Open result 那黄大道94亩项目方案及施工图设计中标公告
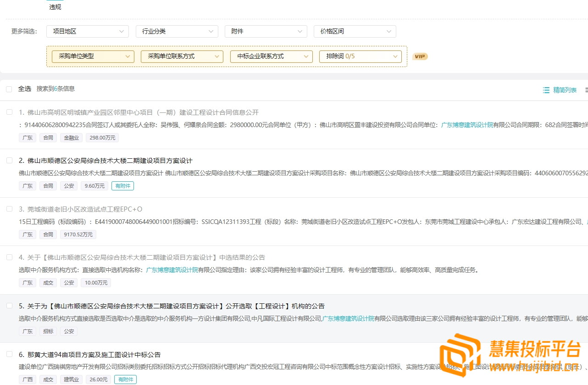This screenshot has height=385, width=588. (89, 355)
